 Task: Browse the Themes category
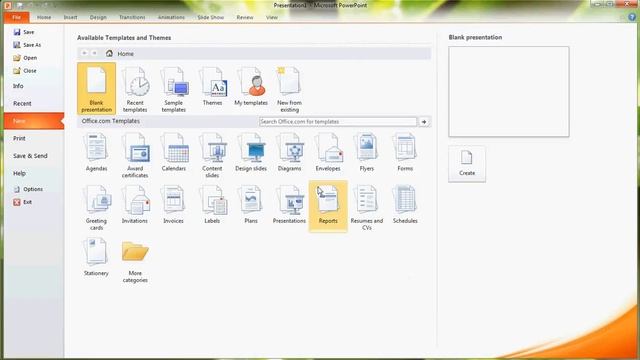coord(212,86)
